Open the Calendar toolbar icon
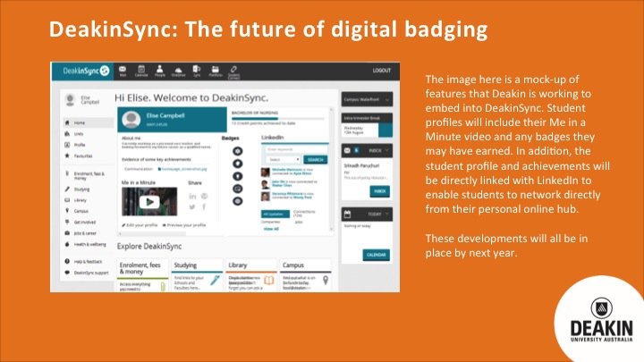The height and width of the screenshot is (362, 644). (141, 71)
